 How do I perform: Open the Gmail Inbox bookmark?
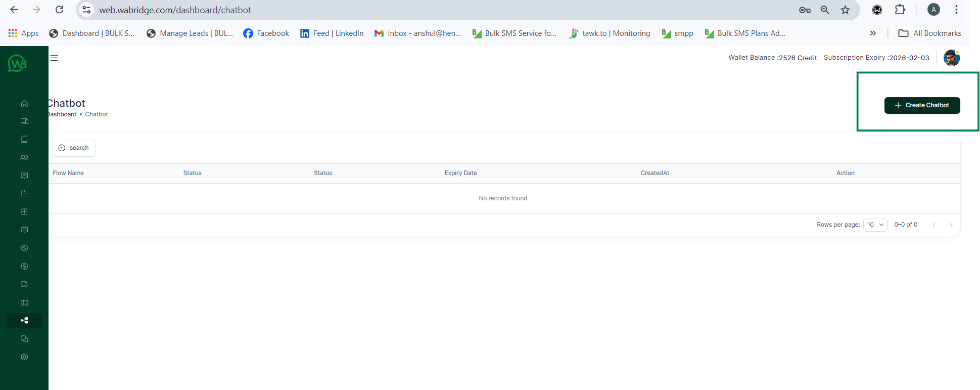[417, 33]
